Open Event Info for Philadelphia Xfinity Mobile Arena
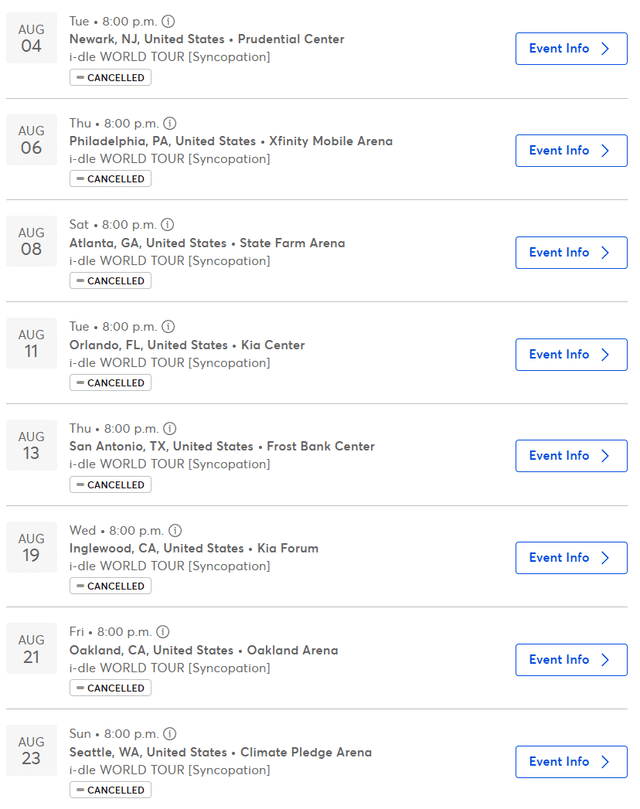This screenshot has width=640, height=809. click(x=571, y=151)
